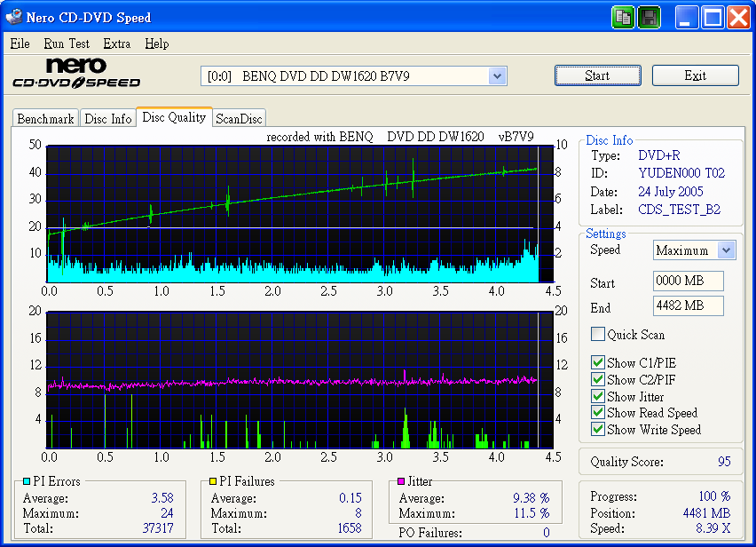Click PI Errors average 3.58
The height and width of the screenshot is (547, 756).
(x=162, y=497)
